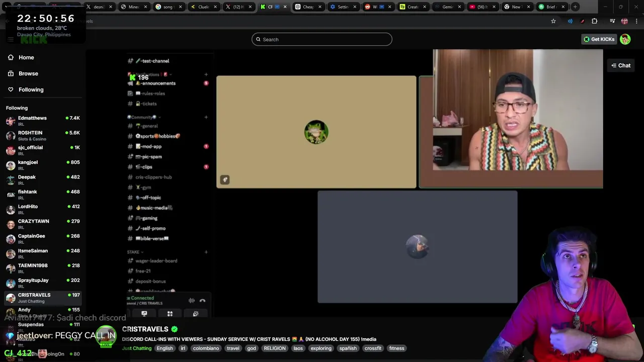Click the gray participant avatar tile
The width and height of the screenshot is (644, 362).
[x=417, y=247]
